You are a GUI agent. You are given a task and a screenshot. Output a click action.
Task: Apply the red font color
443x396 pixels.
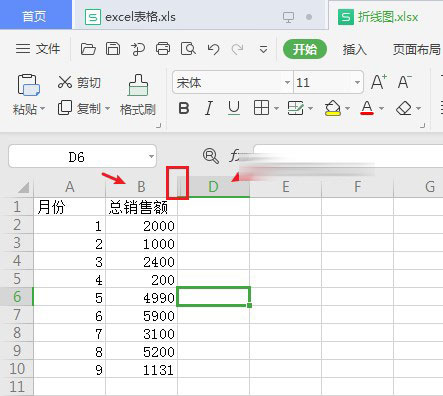coord(367,108)
